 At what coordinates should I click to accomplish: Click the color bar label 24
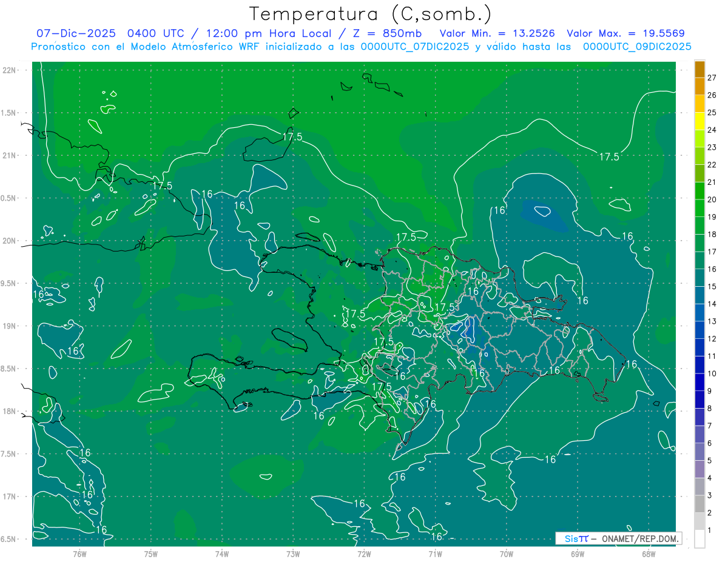click(712, 130)
